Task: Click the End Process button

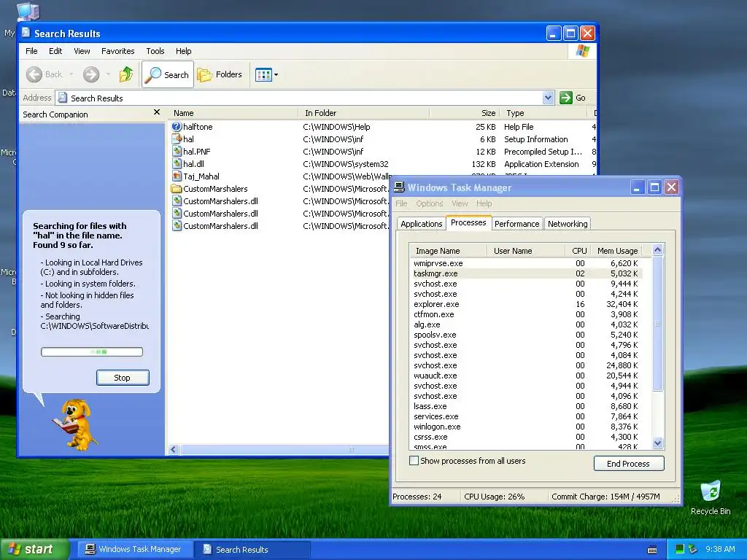Action: [628, 463]
